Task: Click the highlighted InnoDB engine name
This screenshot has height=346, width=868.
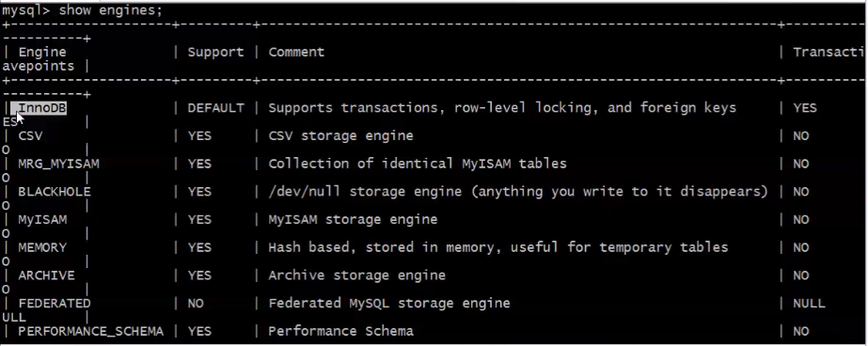Action: pyautogui.click(x=42, y=108)
